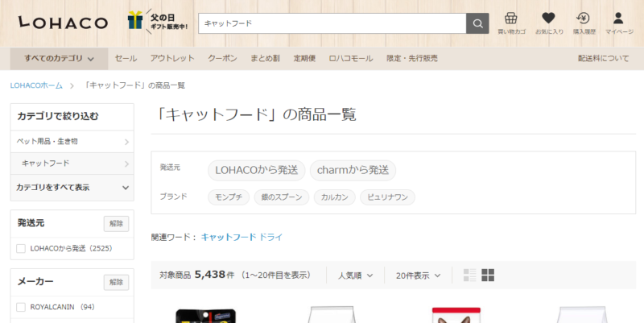Click 「キャットフード」の商品一覧 page heading

pyautogui.click(x=257, y=114)
